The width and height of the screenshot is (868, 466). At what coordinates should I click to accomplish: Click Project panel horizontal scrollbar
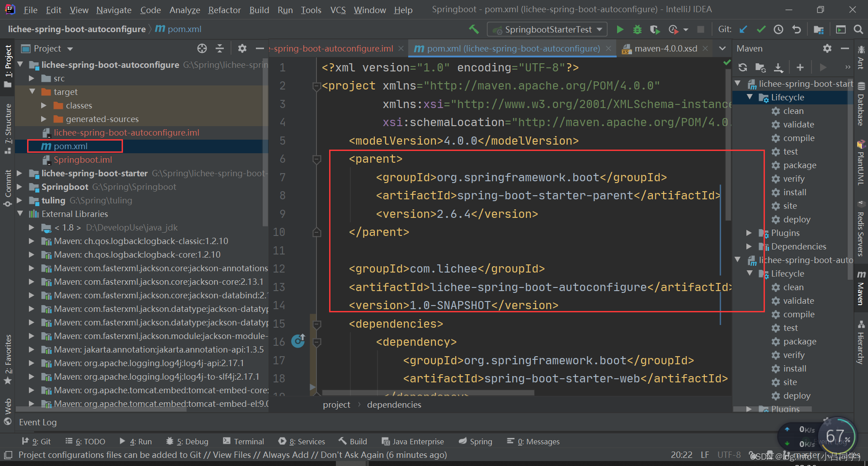102,409
